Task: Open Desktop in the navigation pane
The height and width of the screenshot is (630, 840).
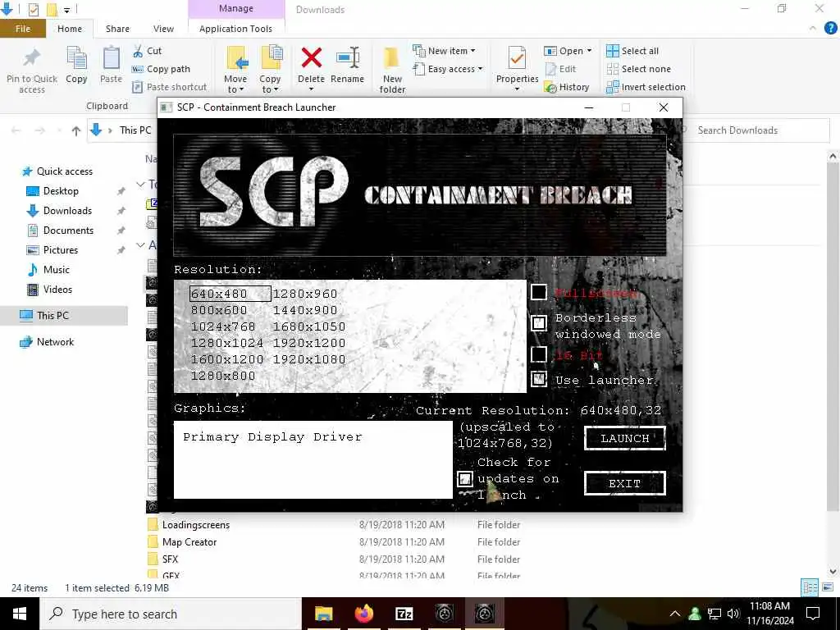Action: [61, 190]
